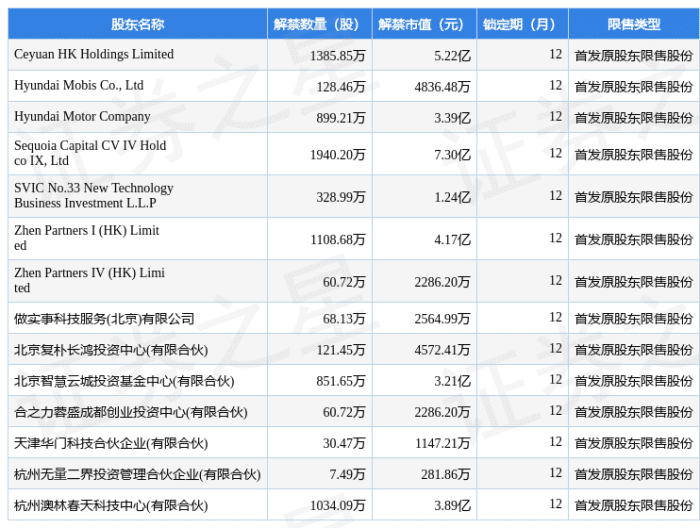Click the 1940.20万 share quantity value

(338, 155)
